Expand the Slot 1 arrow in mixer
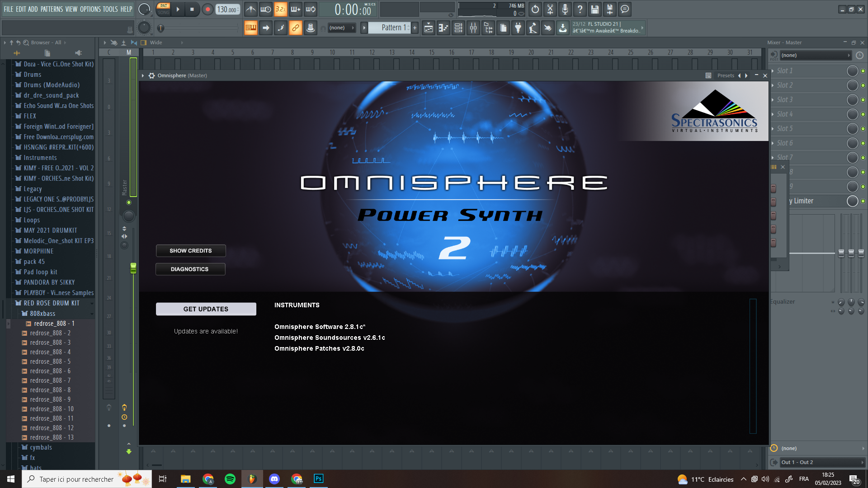This screenshot has height=488, width=868. 773,71
